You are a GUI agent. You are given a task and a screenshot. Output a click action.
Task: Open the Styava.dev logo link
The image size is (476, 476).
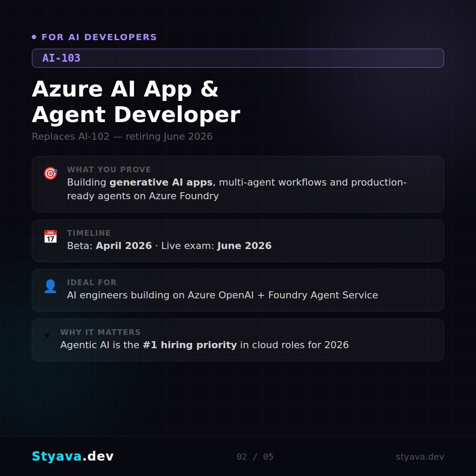(x=73, y=457)
